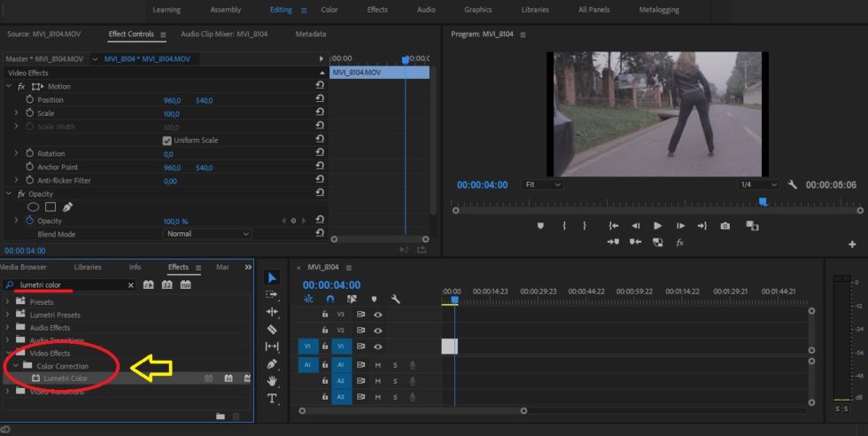Create 4-point polygon mask under Opacity
The height and width of the screenshot is (436, 868).
50,206
